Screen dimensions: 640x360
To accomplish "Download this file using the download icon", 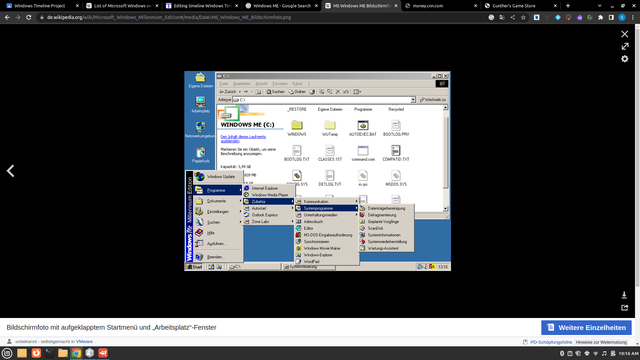I will pyautogui.click(x=624, y=295).
